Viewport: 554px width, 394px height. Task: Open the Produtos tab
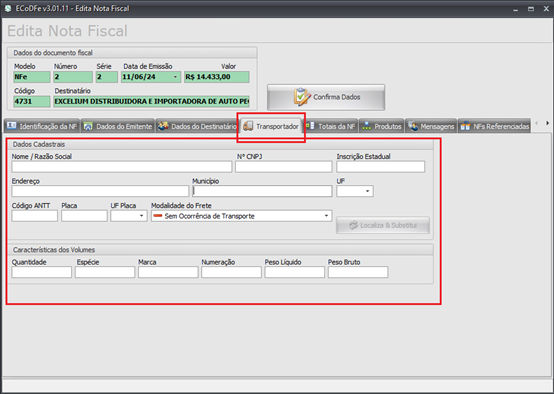[x=382, y=126]
